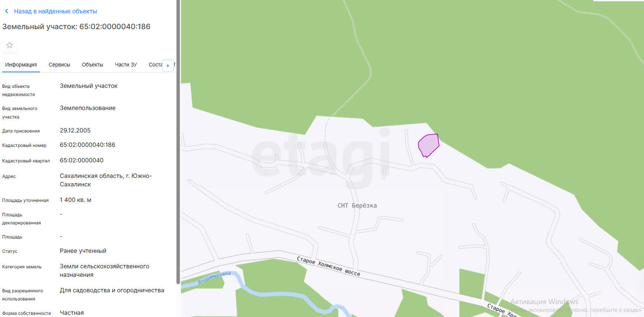Open the Объекты tab
Image resolution: width=644 pixels, height=317 pixels.
click(92, 65)
